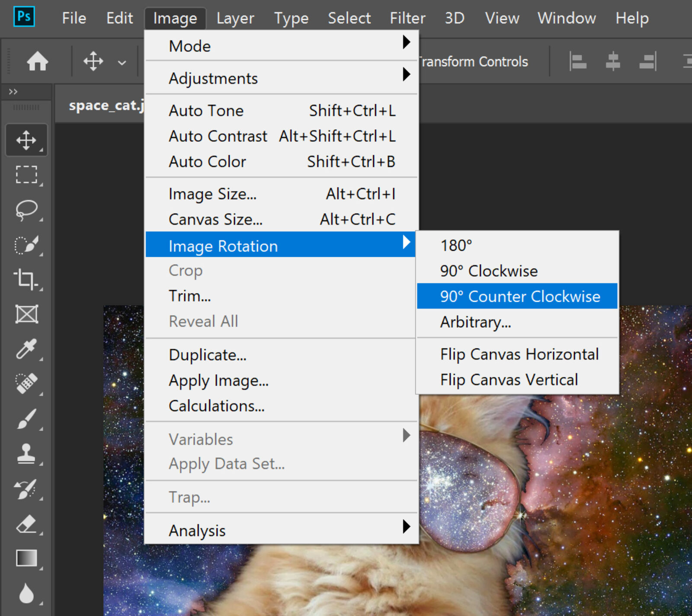Choose Flip Canvas Vertical

517,380
